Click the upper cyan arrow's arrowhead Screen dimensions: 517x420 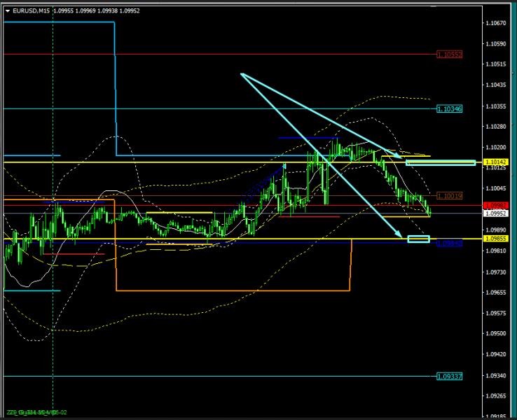coord(401,158)
